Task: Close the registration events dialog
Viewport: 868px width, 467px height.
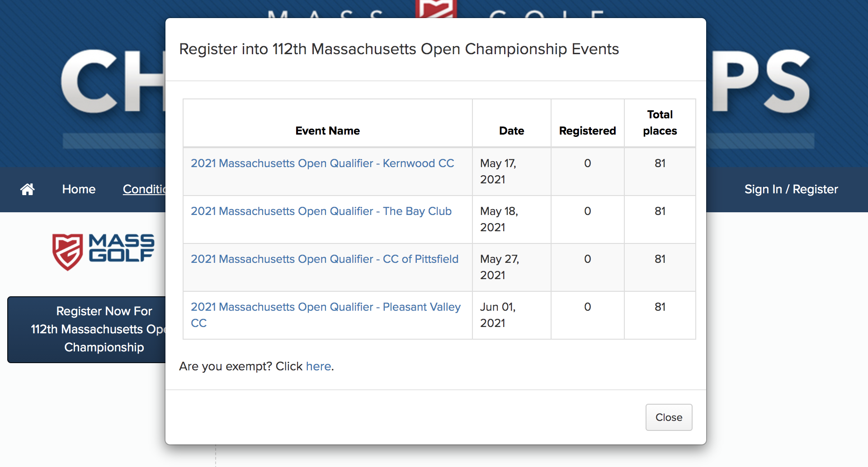Action: point(669,417)
